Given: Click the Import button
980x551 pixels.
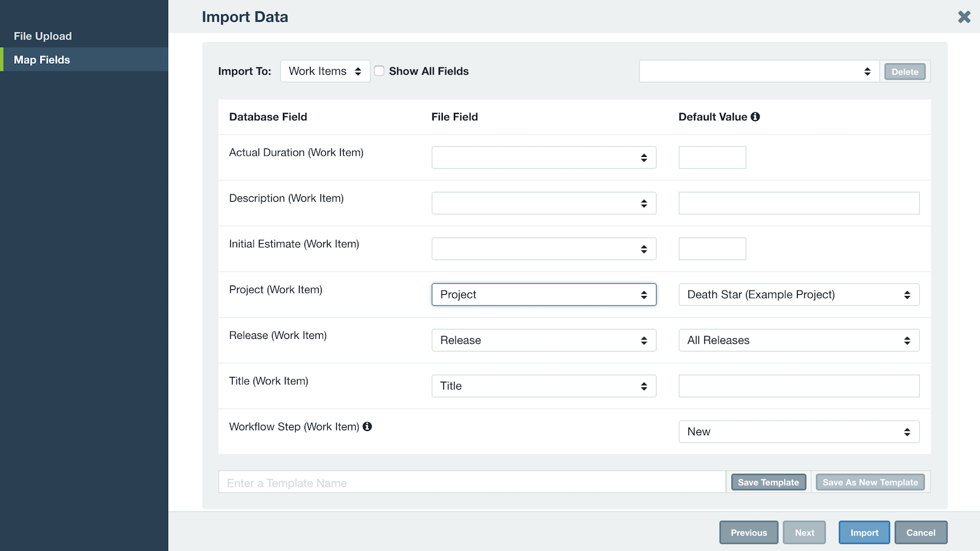Looking at the screenshot, I should click(x=864, y=533).
